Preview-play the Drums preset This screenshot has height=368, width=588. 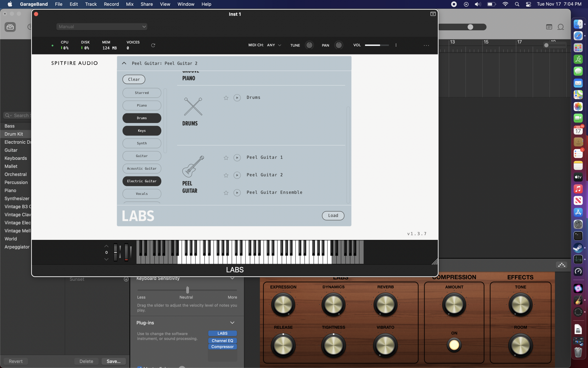tap(237, 98)
